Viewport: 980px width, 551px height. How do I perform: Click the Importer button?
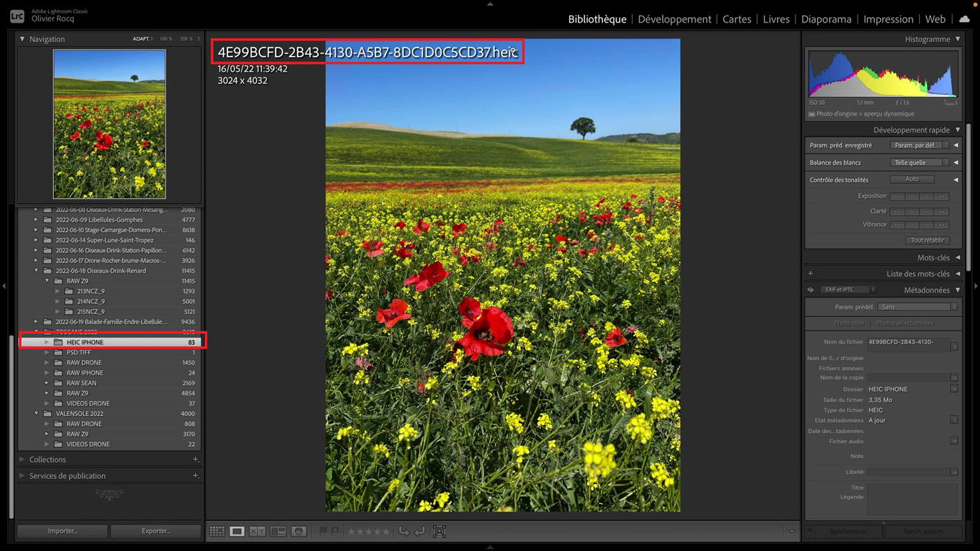tap(63, 531)
